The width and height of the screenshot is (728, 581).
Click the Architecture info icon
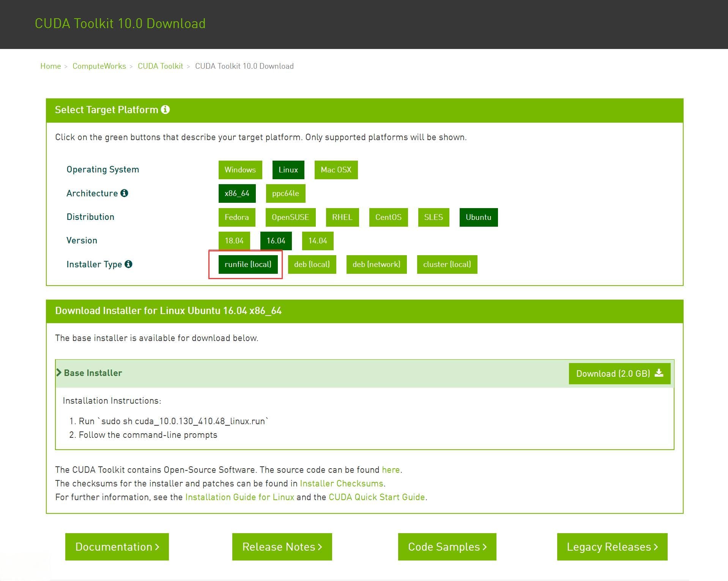tap(124, 193)
